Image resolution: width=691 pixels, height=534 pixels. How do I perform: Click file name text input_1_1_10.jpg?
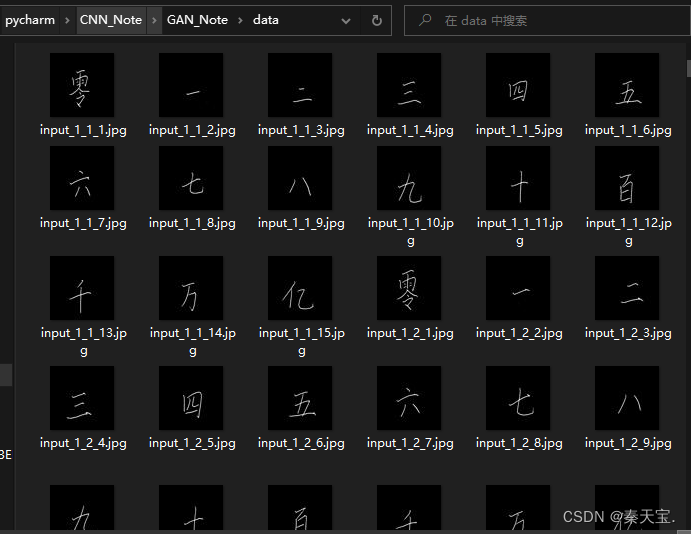(411, 232)
